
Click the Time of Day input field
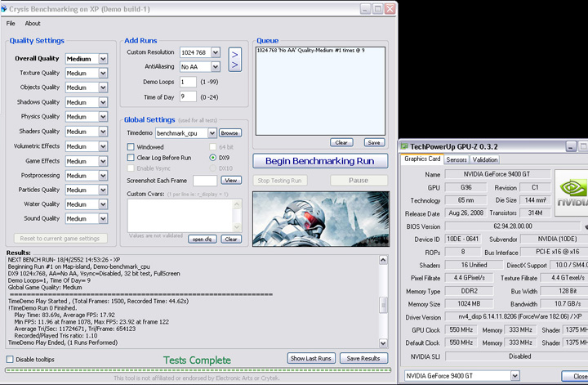(x=188, y=96)
